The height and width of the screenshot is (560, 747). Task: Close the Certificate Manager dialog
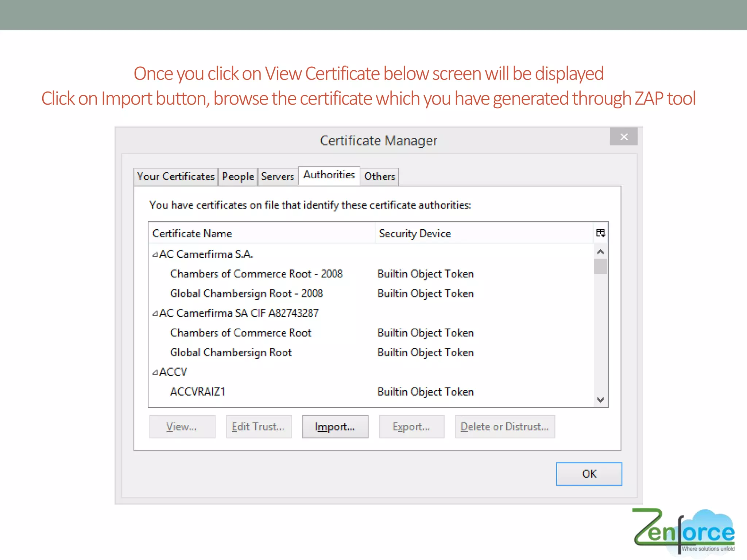pyautogui.click(x=624, y=137)
